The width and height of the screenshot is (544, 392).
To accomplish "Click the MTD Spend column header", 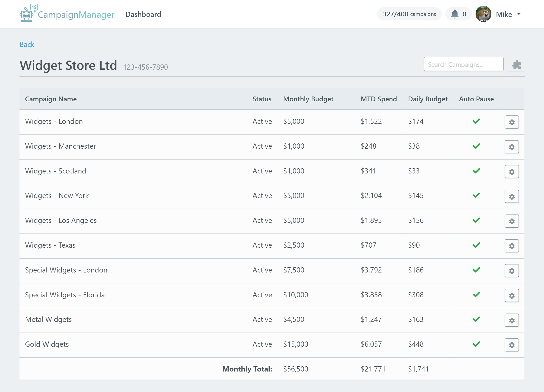I will tap(379, 99).
